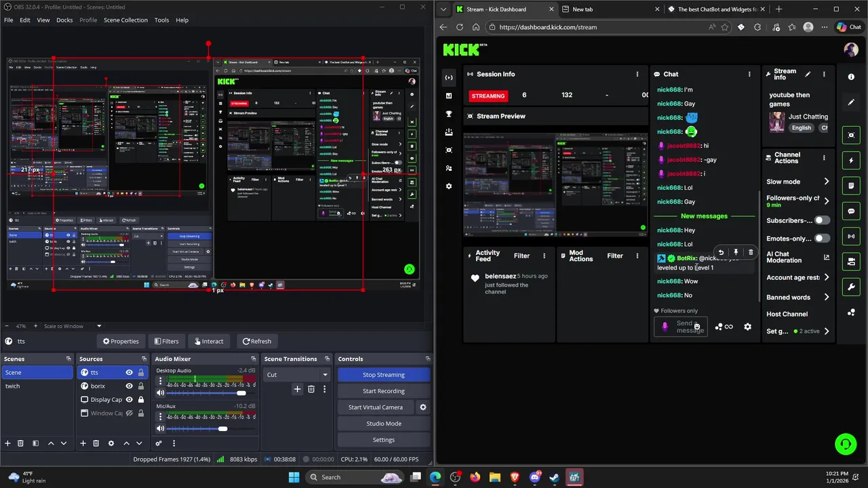
Task: Open Channel Actions panel options menu
Action: click(x=824, y=158)
